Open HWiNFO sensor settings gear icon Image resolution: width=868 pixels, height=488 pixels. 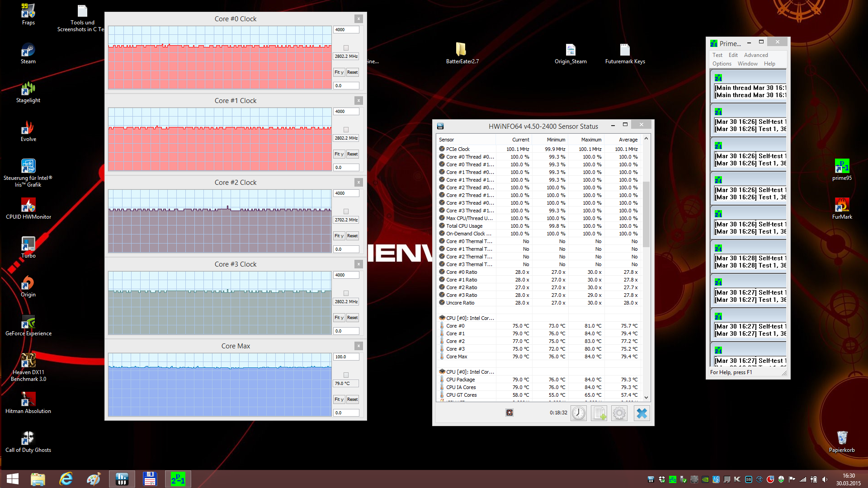619,413
